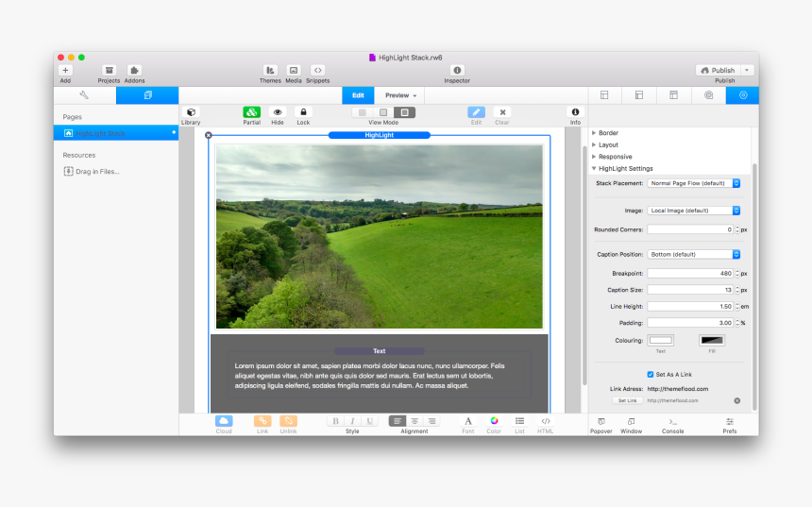The image size is (812, 507).
Task: Uncheck Set As A Link checkbox
Action: [x=651, y=375]
